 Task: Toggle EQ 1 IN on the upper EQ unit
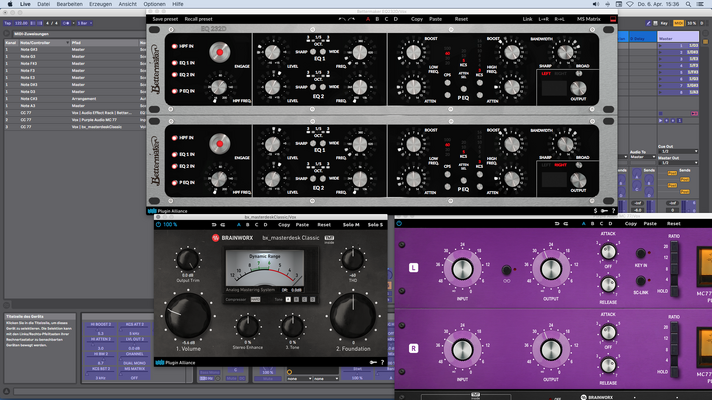(174, 63)
